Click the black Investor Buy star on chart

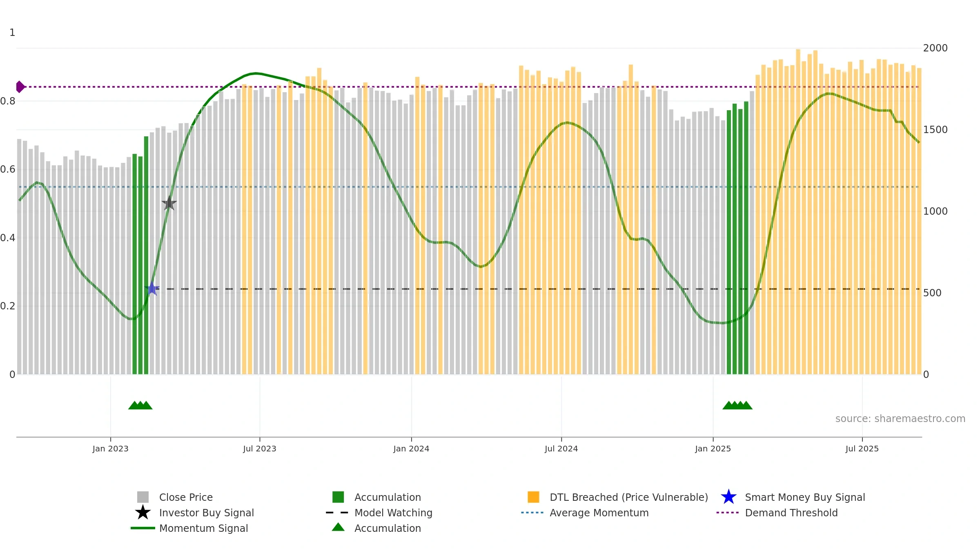(x=169, y=203)
